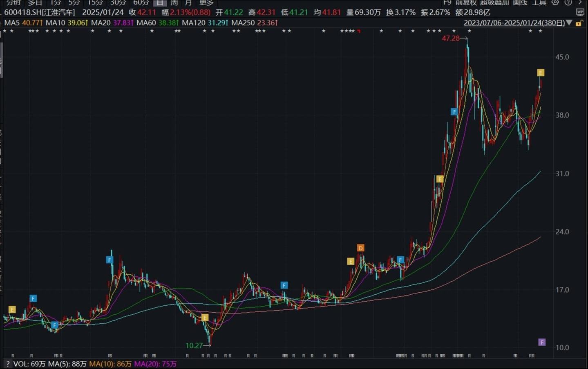Toggle the 超级叠加 overlay option
The width and height of the screenshot is (588, 369).
tap(494, 2)
